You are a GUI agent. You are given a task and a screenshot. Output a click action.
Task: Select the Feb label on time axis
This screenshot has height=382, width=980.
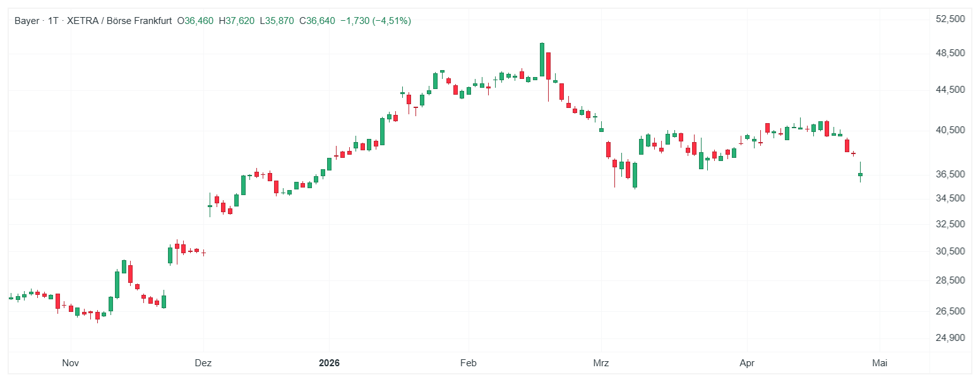click(468, 363)
